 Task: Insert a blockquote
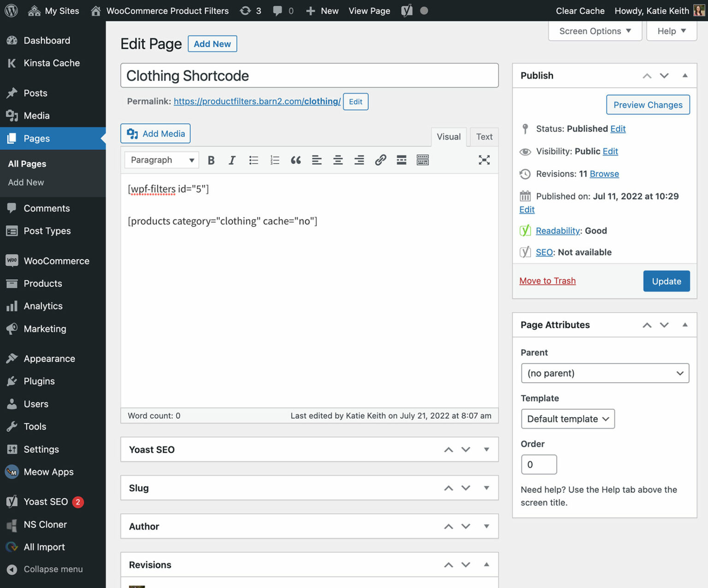(295, 160)
